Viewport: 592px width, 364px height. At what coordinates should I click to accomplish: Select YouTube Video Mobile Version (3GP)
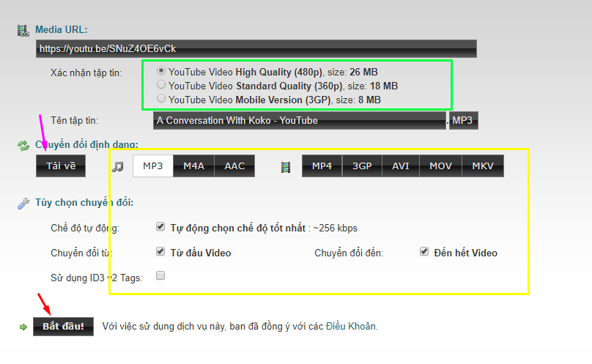(161, 98)
